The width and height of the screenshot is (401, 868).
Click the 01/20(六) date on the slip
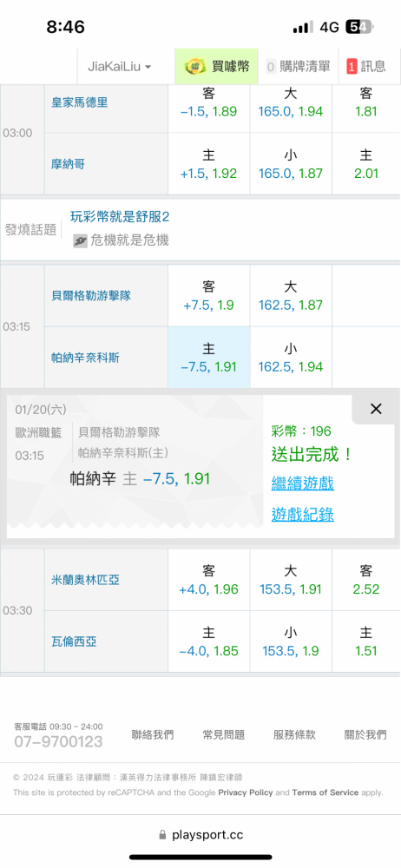tap(41, 410)
